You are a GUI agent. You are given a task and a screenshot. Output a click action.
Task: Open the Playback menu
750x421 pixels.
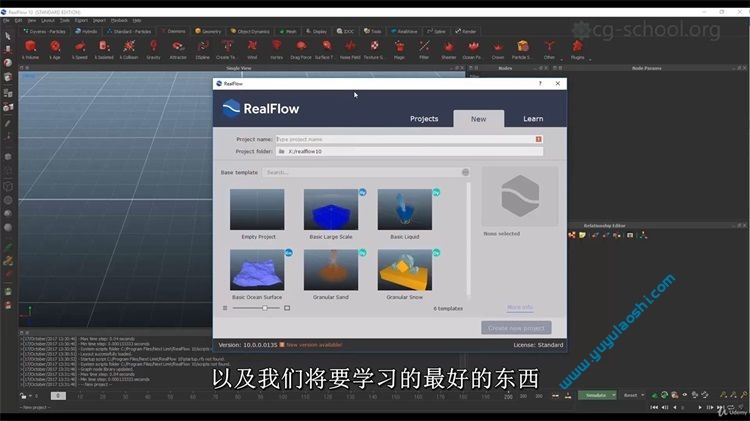point(119,21)
